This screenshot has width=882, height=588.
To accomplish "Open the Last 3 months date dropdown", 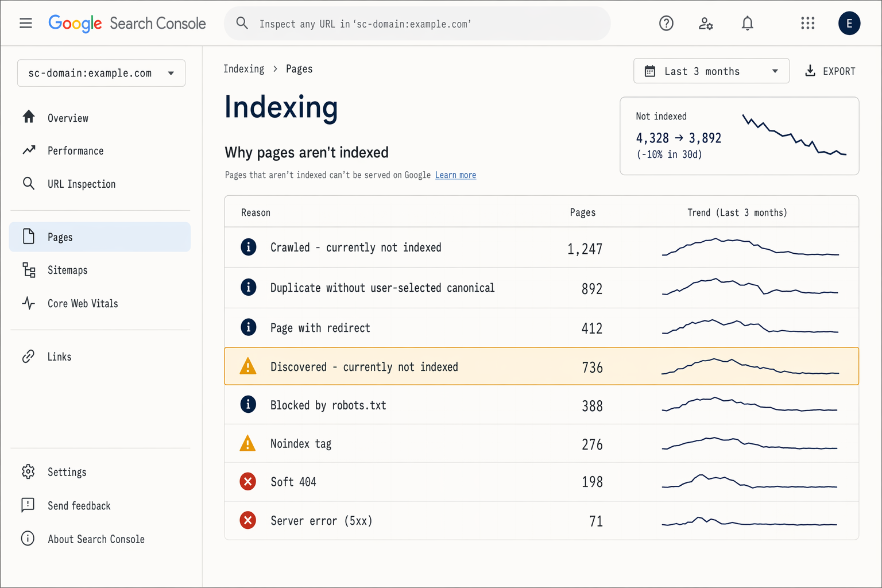I will (711, 71).
